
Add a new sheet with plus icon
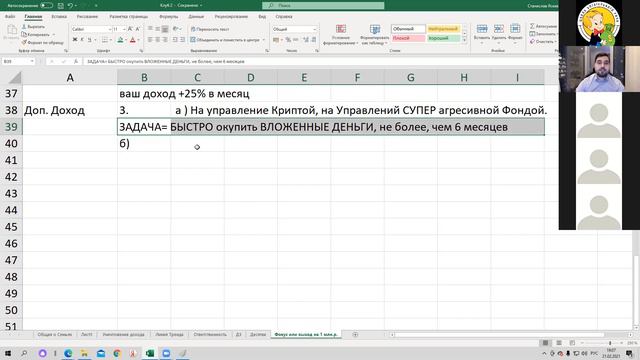click(x=355, y=334)
